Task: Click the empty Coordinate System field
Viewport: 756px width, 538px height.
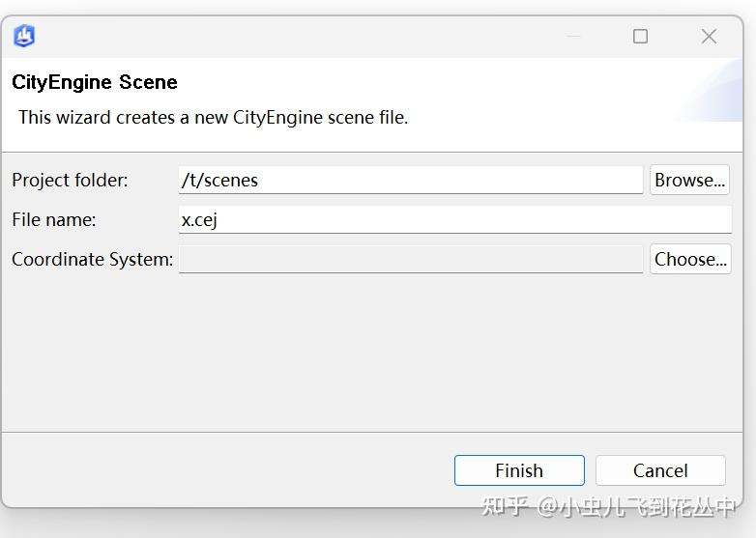Action: coord(410,259)
